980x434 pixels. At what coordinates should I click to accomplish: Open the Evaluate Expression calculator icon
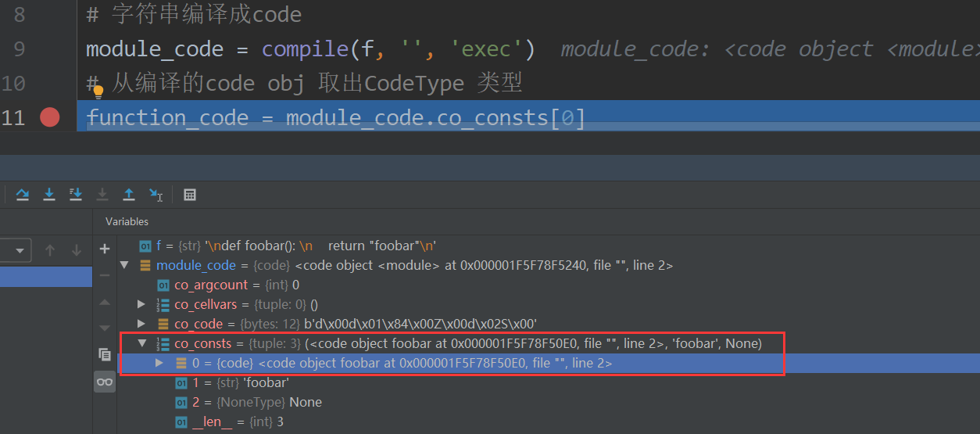[x=190, y=195]
